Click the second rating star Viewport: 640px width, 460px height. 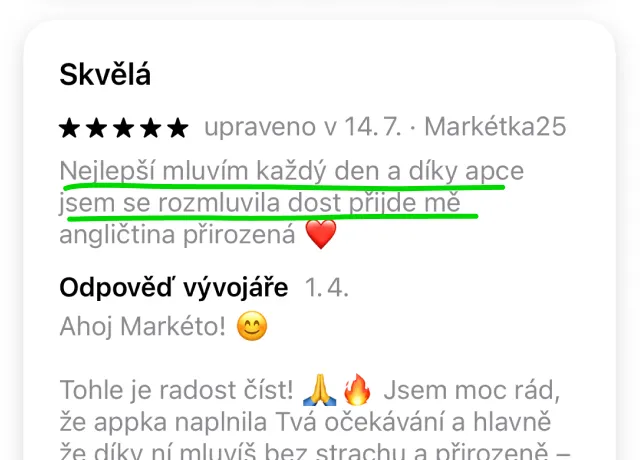97,128
